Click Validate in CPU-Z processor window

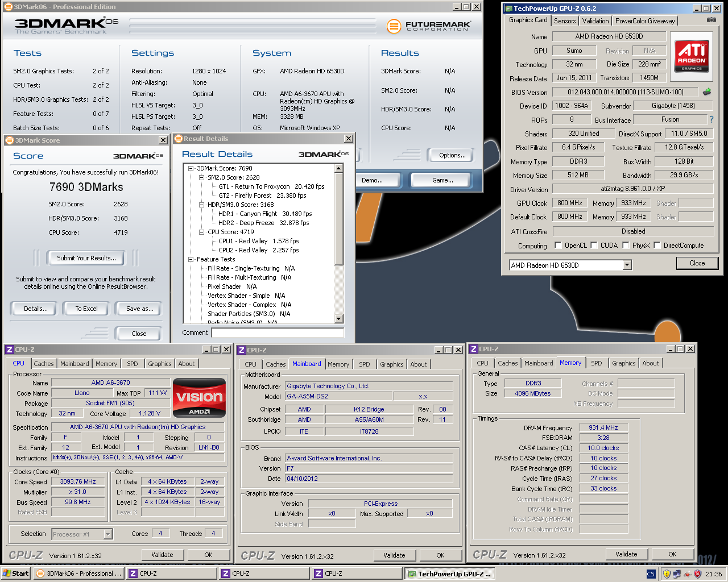click(162, 555)
